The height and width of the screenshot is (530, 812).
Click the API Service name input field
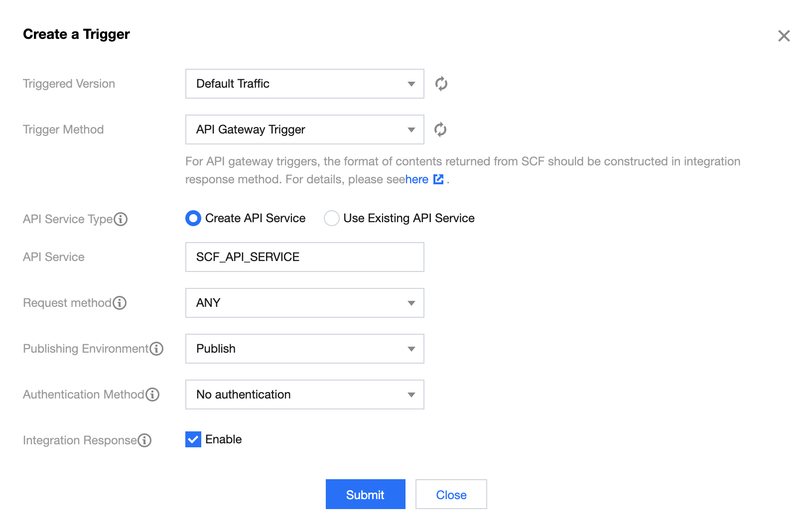304,257
